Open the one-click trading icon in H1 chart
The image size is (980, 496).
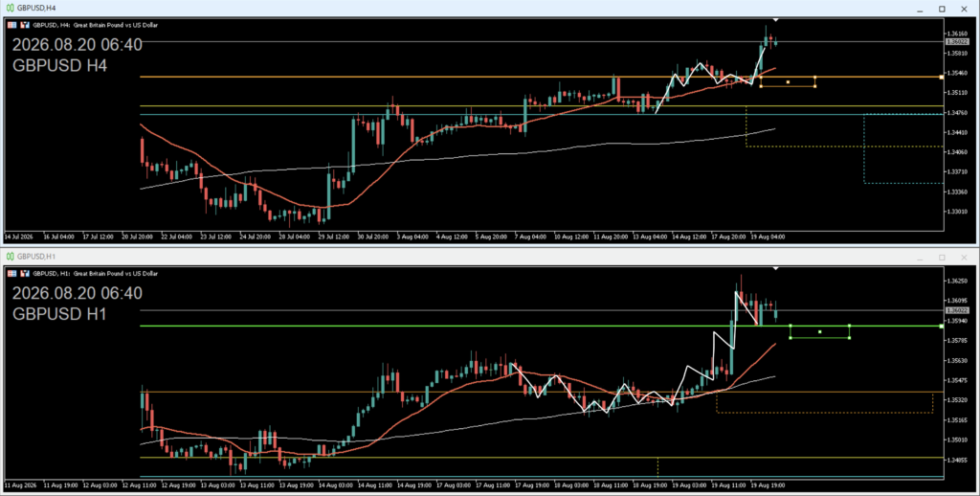tap(25, 273)
